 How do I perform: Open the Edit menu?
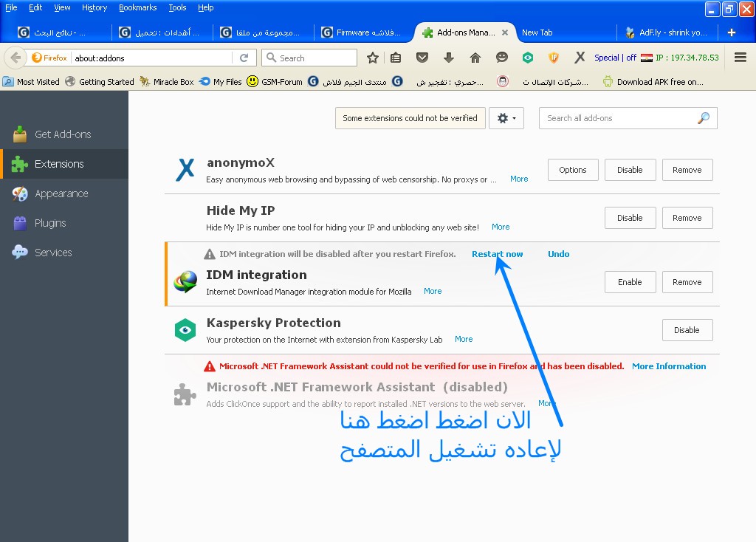pyautogui.click(x=35, y=7)
